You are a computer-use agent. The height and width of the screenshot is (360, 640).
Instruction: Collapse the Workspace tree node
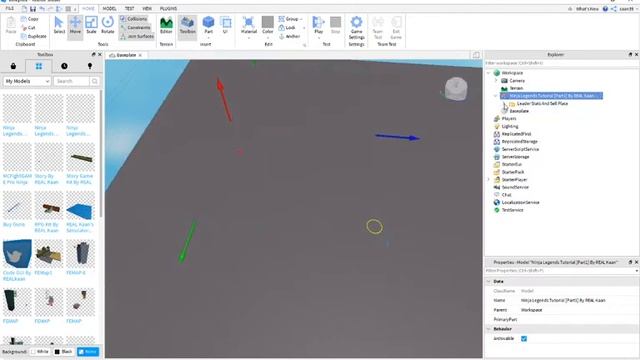tap(488, 73)
